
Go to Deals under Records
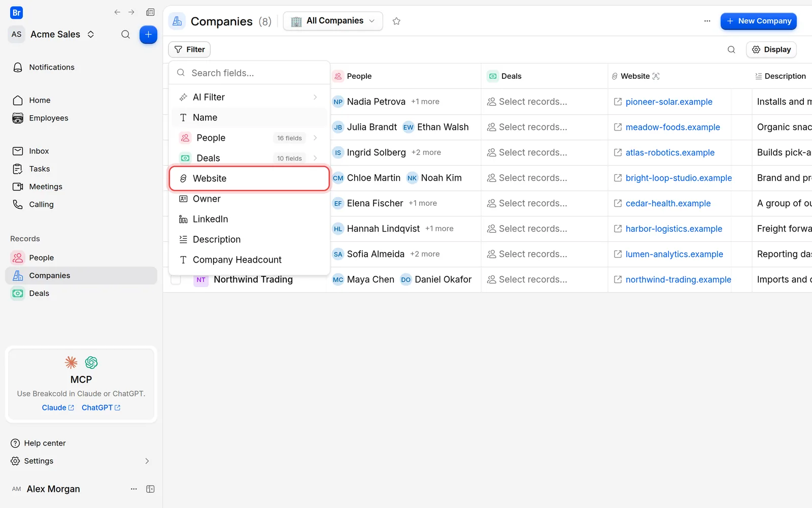coord(81,294)
